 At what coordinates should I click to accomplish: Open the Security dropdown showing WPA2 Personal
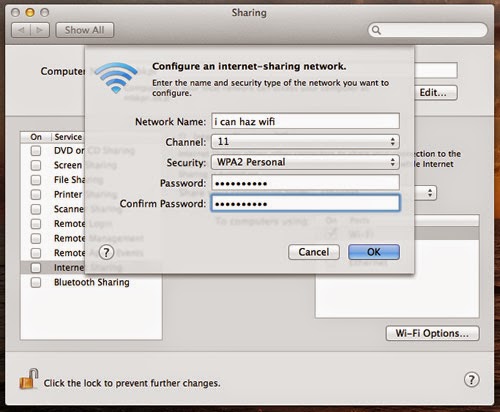[x=305, y=162]
